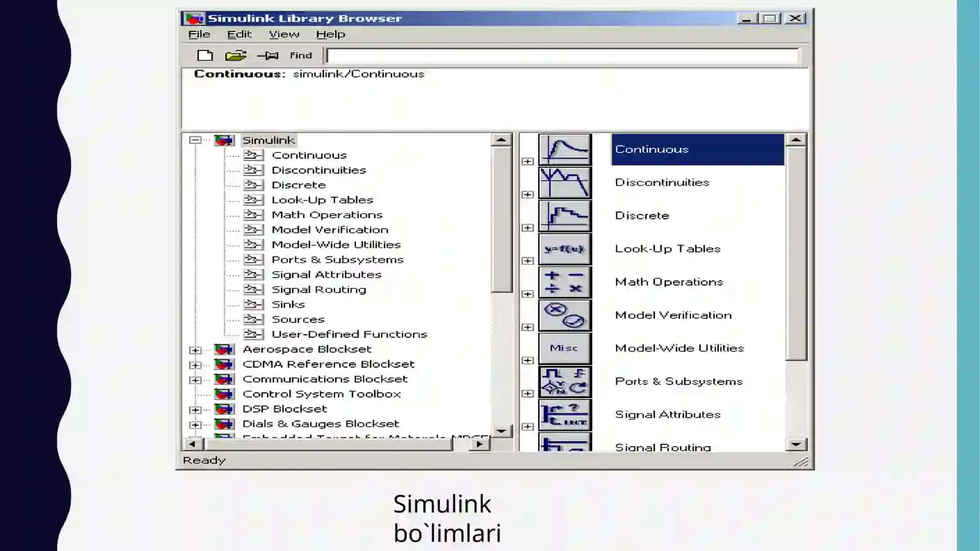The image size is (980, 551).
Task: Click the Control System Toolbox library icon
Action: click(224, 394)
